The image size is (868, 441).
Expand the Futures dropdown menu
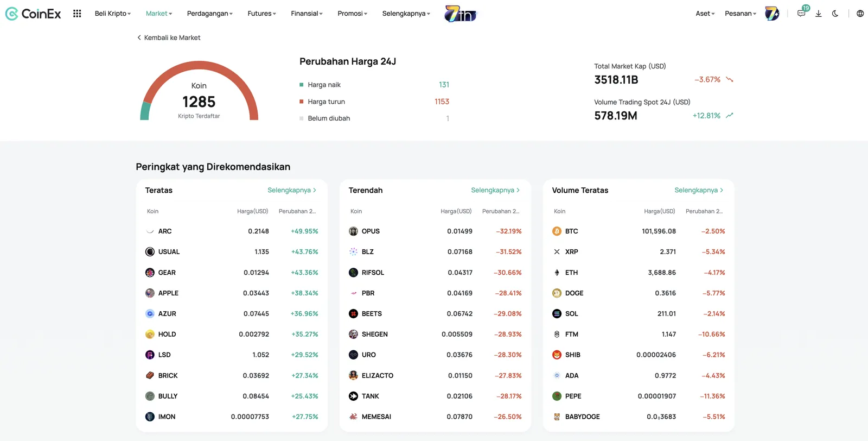tap(262, 14)
